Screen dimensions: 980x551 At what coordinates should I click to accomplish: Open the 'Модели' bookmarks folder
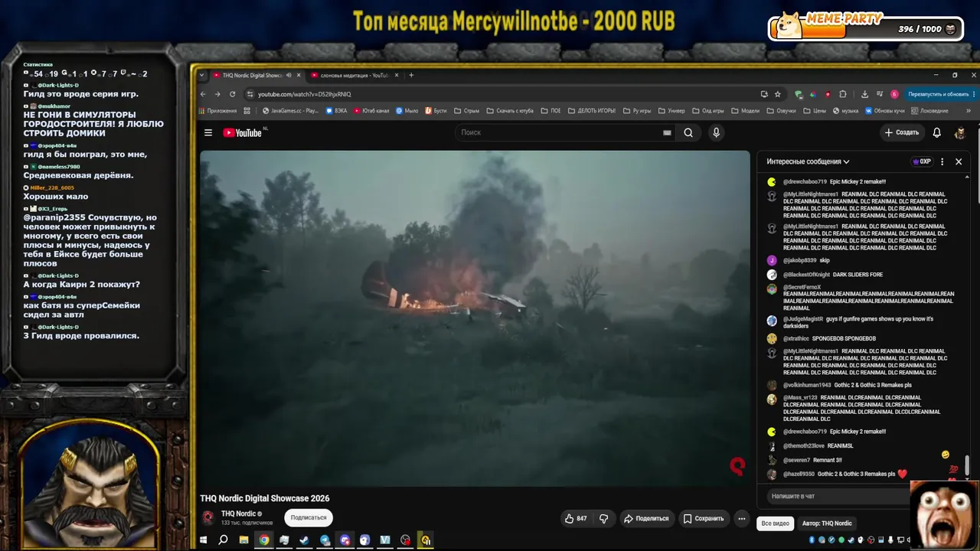coord(745,111)
